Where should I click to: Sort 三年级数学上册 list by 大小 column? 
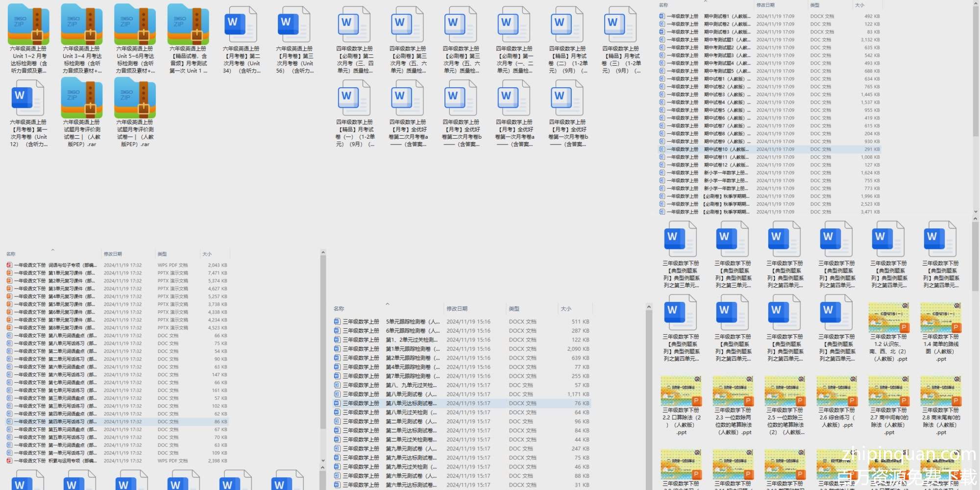coord(566,309)
